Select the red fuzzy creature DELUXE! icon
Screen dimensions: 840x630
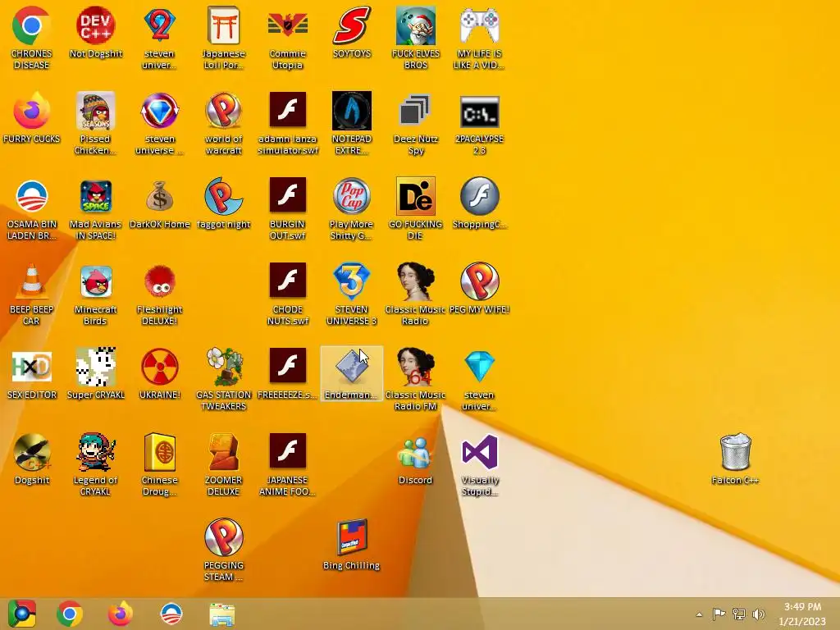click(x=160, y=282)
